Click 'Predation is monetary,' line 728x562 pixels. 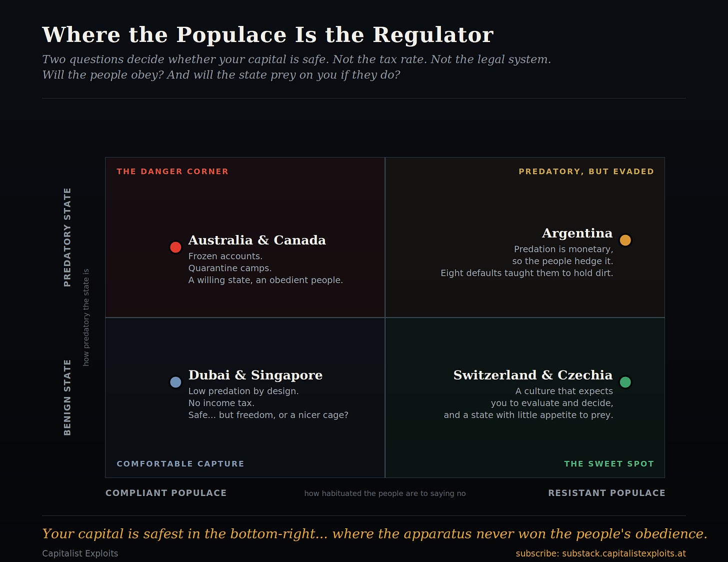pos(563,249)
